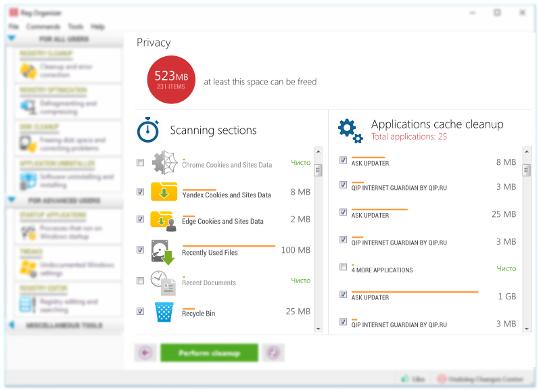Uncheck Edge Cookies and Sites Data
Viewport: 541px width, 392px height.
click(x=141, y=219)
